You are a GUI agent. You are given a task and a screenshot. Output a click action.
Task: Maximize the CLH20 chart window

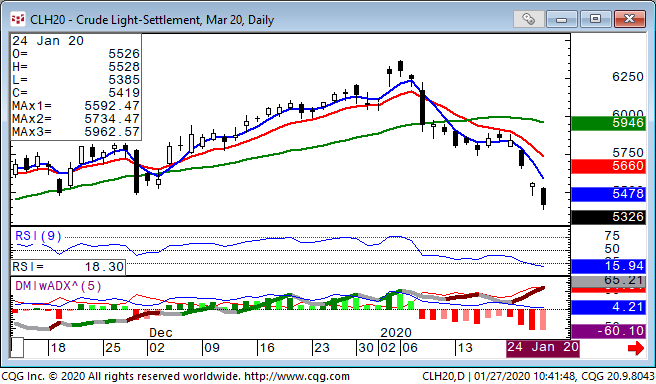595,19
